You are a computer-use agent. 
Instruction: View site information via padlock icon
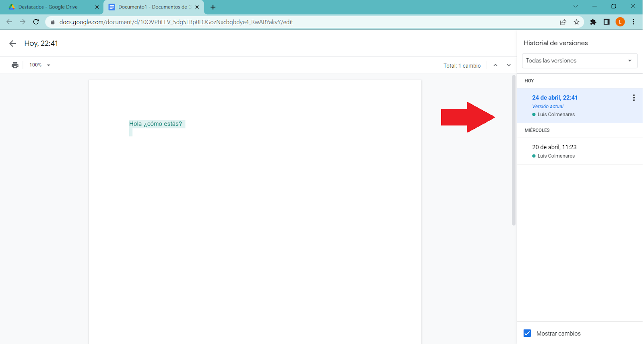point(52,22)
